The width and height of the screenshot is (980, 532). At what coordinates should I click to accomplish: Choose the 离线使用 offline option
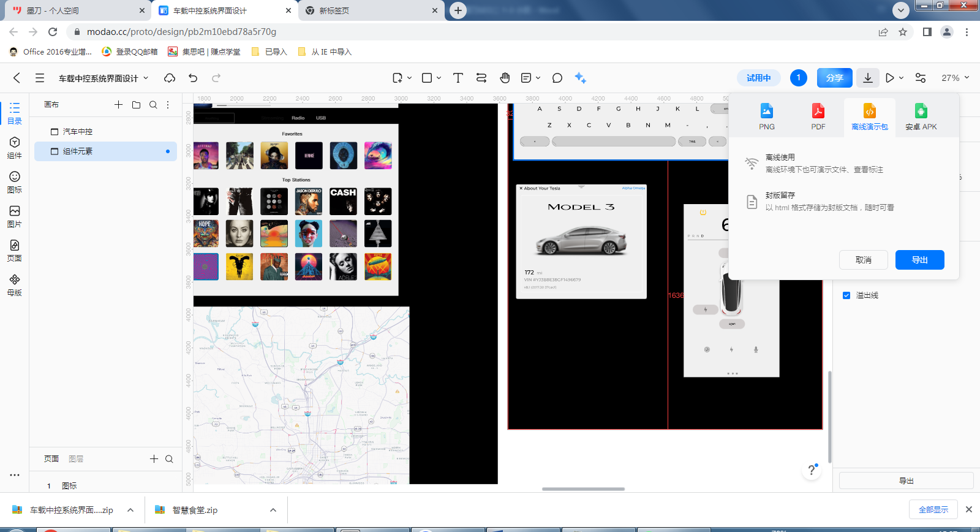point(844,163)
